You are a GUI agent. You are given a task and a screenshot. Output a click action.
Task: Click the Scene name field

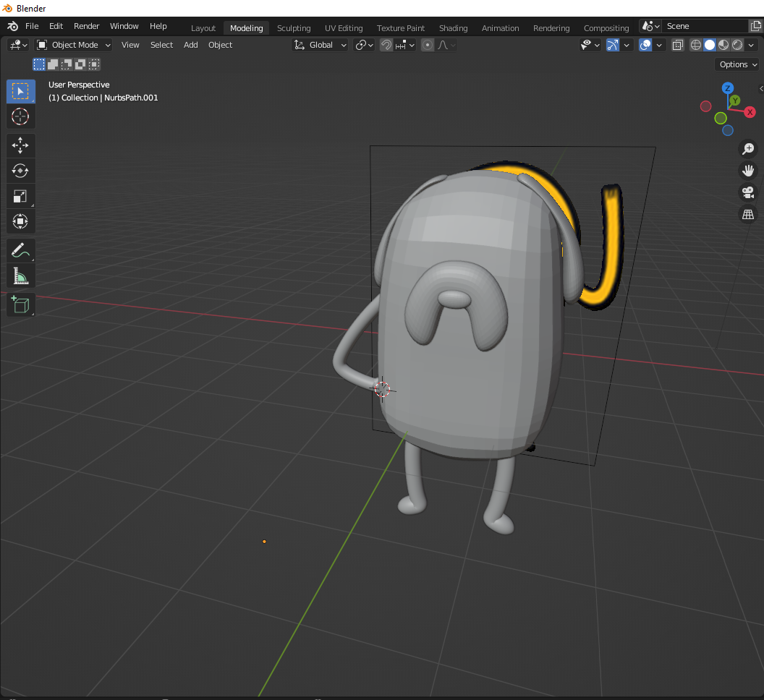point(705,26)
